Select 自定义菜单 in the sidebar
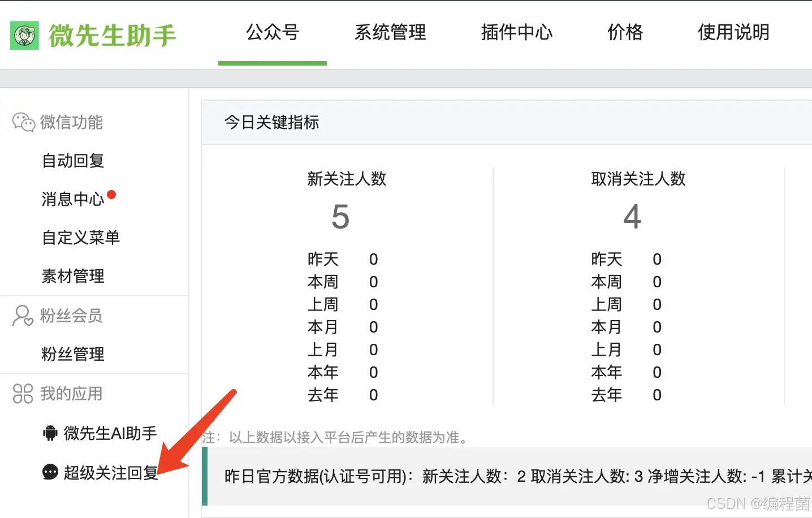Image resolution: width=812 pixels, height=518 pixels. [81, 238]
